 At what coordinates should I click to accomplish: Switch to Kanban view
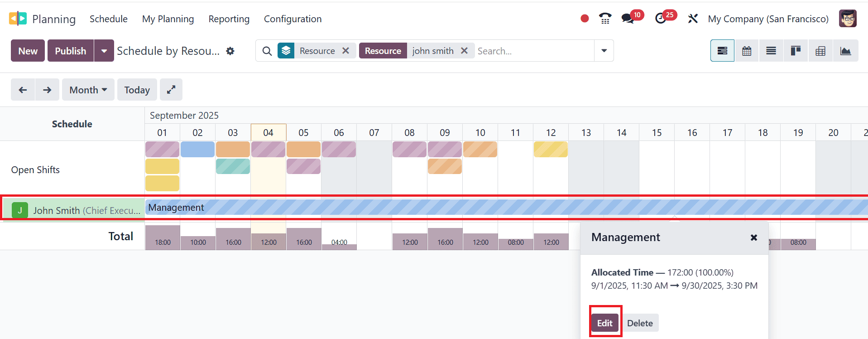tap(796, 51)
